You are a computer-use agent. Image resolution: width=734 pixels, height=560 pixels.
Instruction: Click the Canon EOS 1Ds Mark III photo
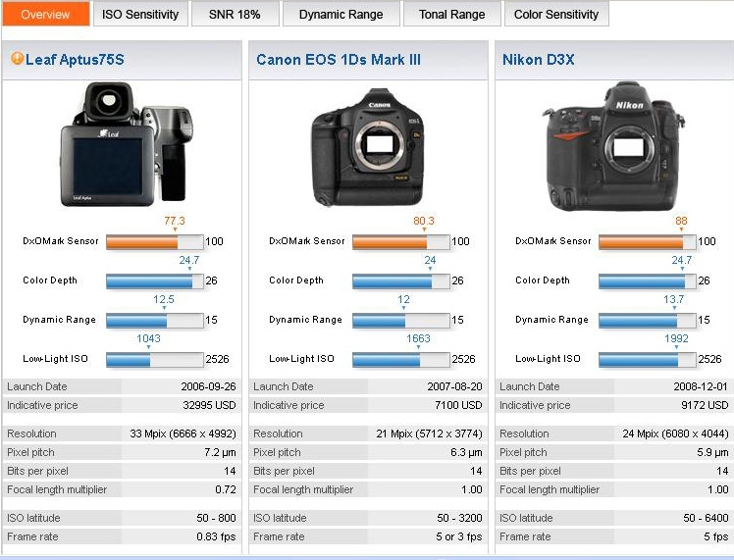(x=368, y=147)
